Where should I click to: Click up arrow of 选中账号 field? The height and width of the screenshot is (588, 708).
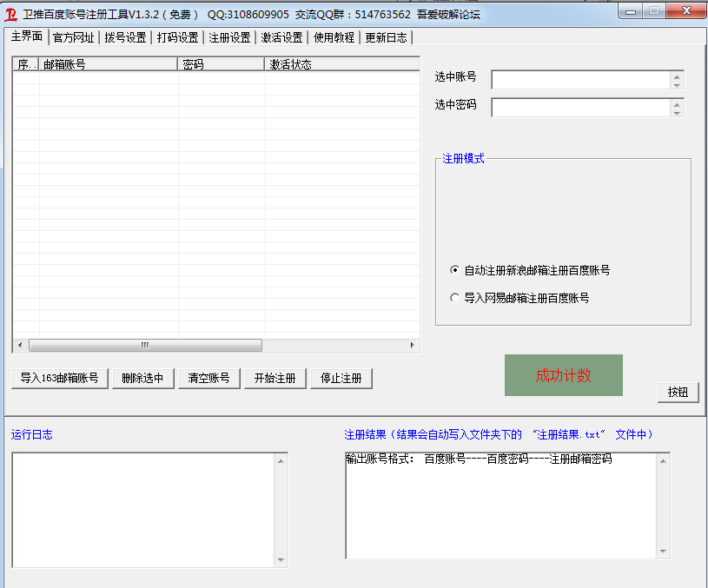677,76
